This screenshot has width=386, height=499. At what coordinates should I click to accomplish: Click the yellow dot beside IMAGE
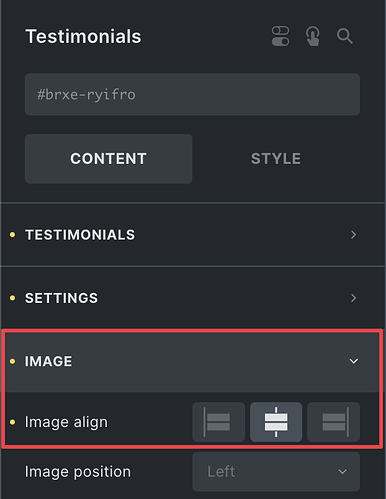[13, 361]
